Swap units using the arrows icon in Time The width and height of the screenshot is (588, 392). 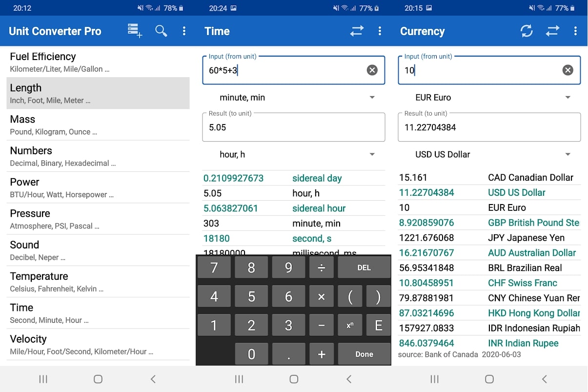356,31
